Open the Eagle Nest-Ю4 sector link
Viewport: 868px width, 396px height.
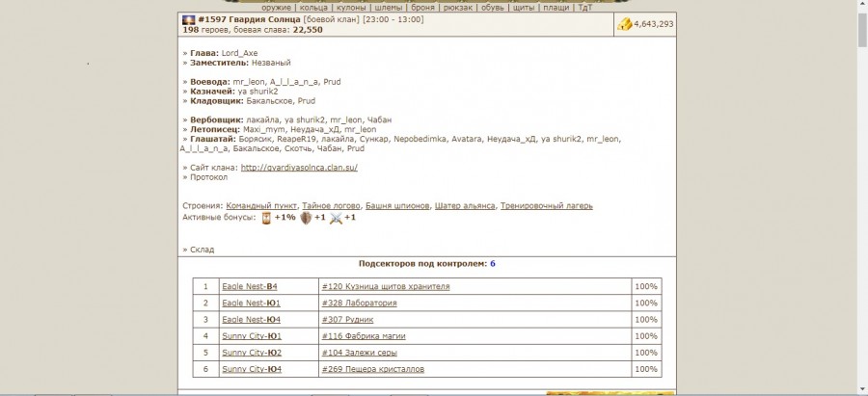[x=252, y=320]
